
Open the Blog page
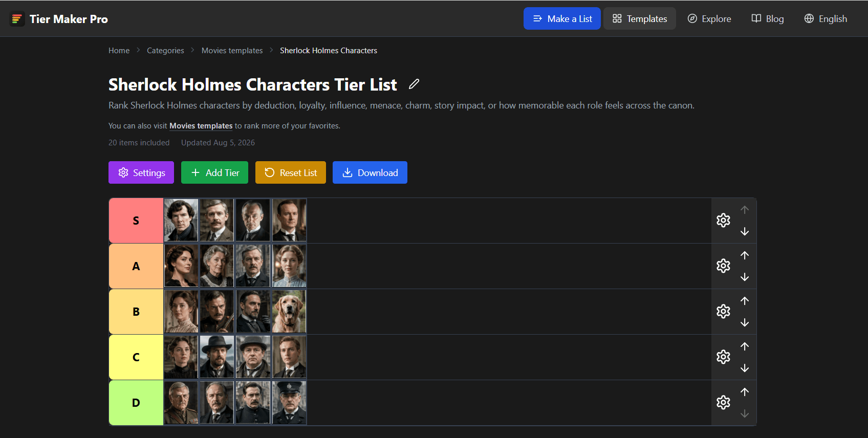coord(768,18)
